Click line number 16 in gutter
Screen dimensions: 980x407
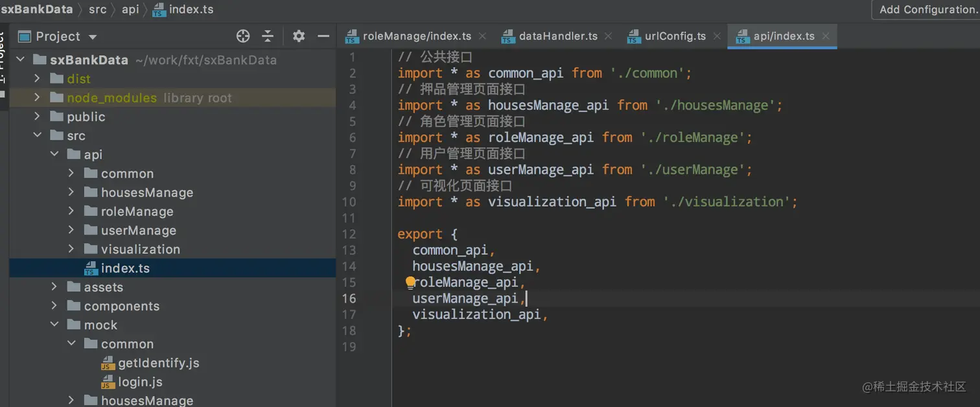click(x=349, y=298)
